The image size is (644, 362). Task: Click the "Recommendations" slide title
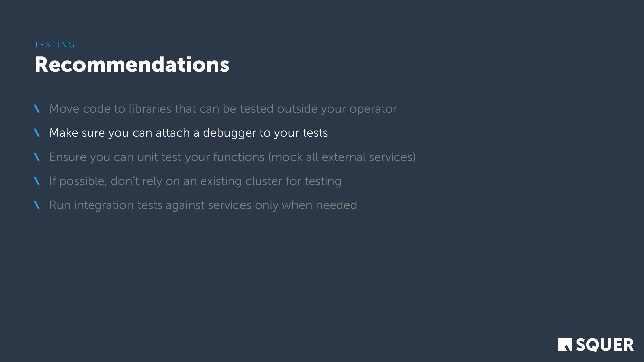(132, 64)
